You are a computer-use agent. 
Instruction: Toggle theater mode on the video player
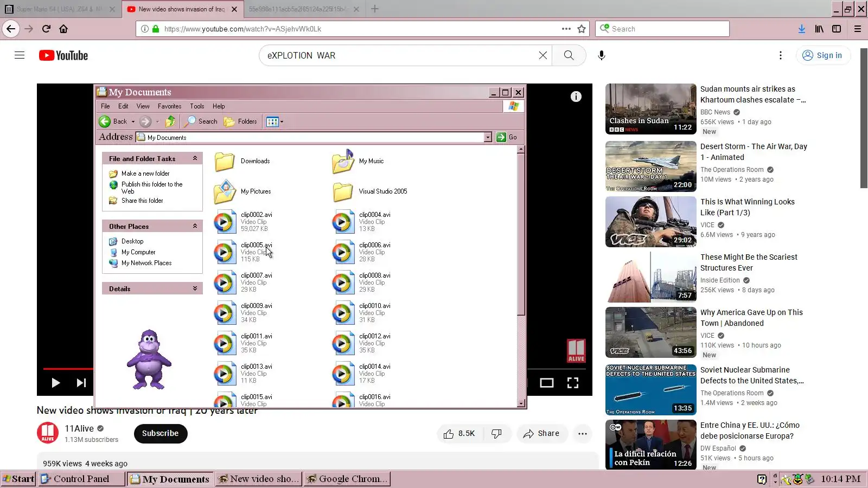547,383
